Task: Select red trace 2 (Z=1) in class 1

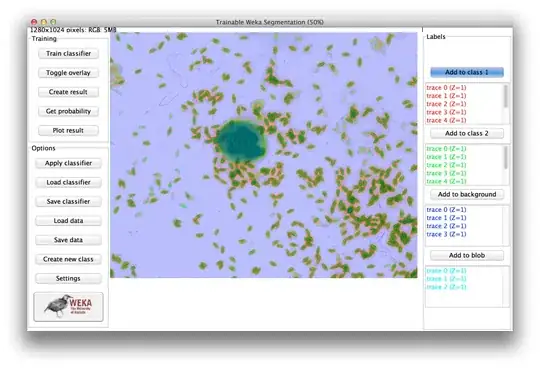Action: pyautogui.click(x=446, y=104)
